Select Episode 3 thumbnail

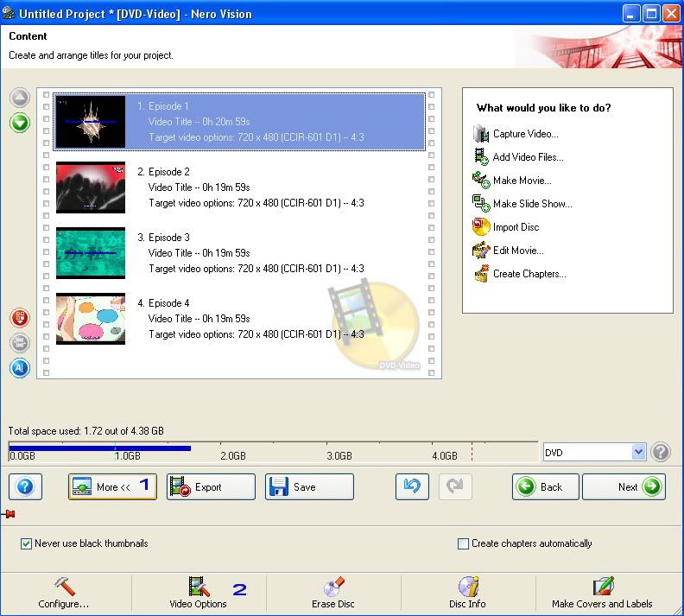pyautogui.click(x=91, y=253)
